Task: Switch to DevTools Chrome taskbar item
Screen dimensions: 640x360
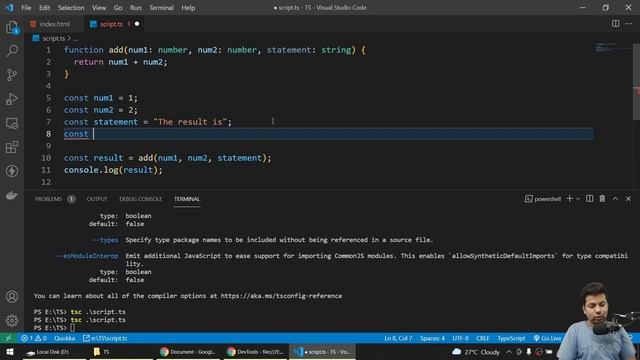Action: [x=255, y=351]
